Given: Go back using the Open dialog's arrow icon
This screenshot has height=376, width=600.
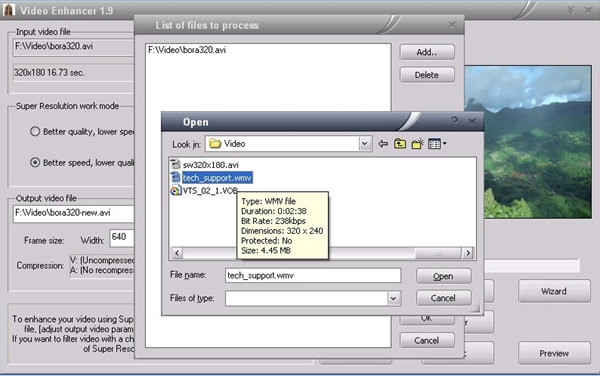Looking at the screenshot, I should pos(383,144).
